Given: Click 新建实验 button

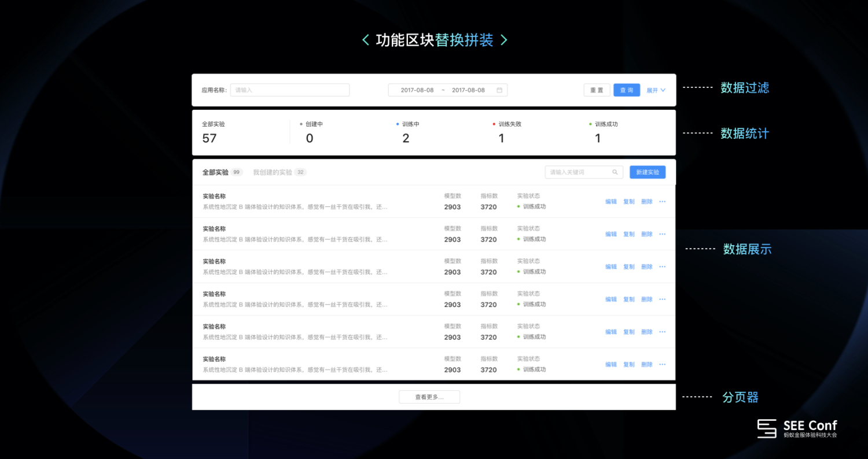Looking at the screenshot, I should [x=648, y=172].
